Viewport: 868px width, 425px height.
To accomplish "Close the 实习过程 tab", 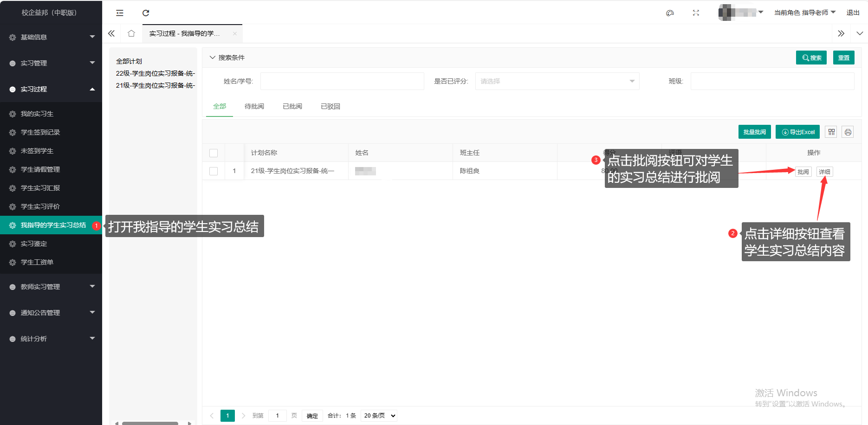I will click(x=235, y=33).
